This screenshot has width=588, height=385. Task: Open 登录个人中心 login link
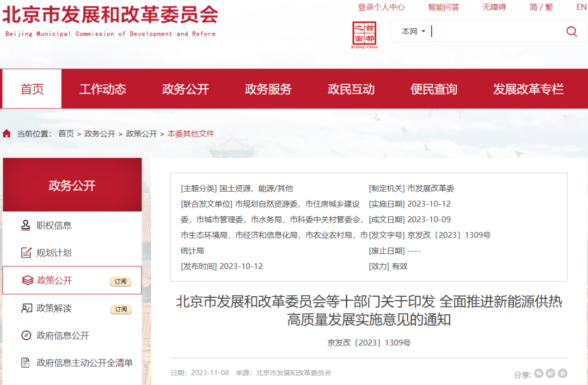click(381, 7)
